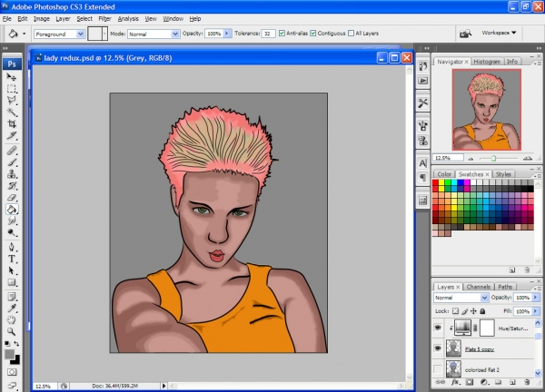
Task: Select the Lasso tool
Action: pos(12,100)
